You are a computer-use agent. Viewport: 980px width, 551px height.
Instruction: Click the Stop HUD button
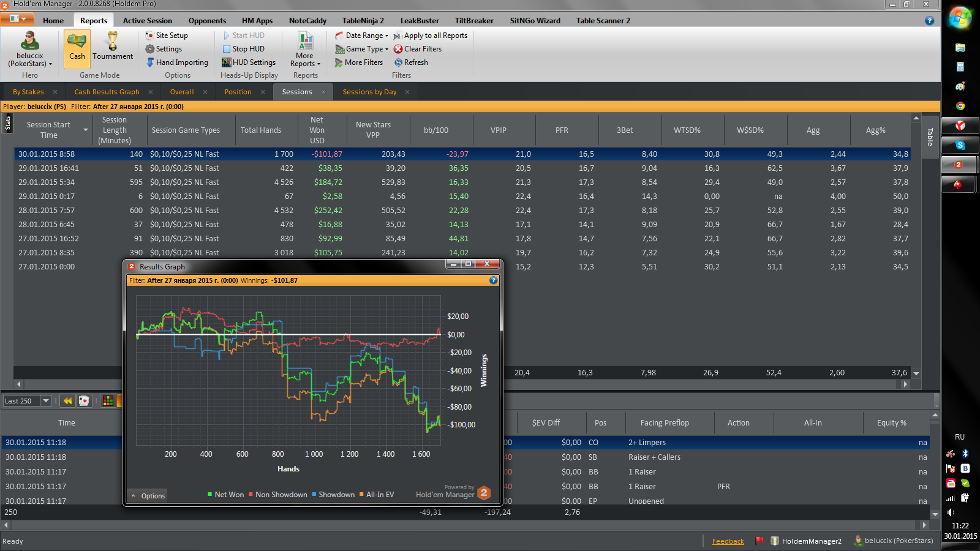coord(243,49)
